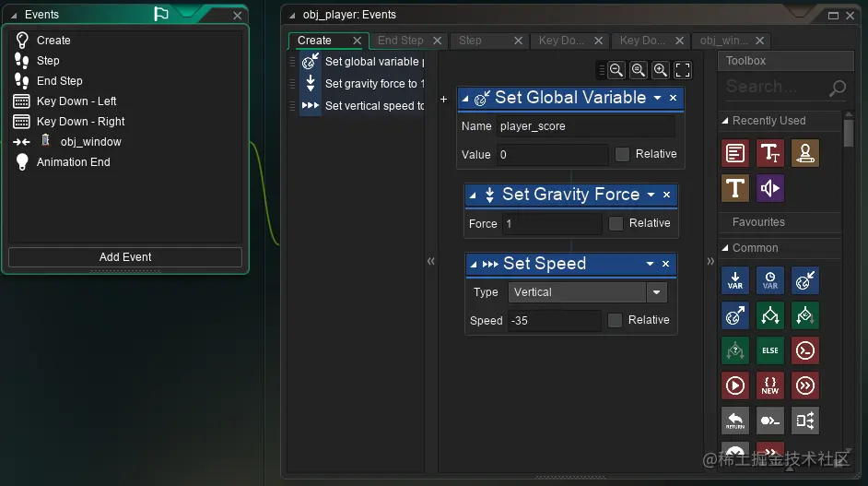Pick the red document lines toolbox icon
This screenshot has width=868, height=486.
pyautogui.click(x=735, y=153)
